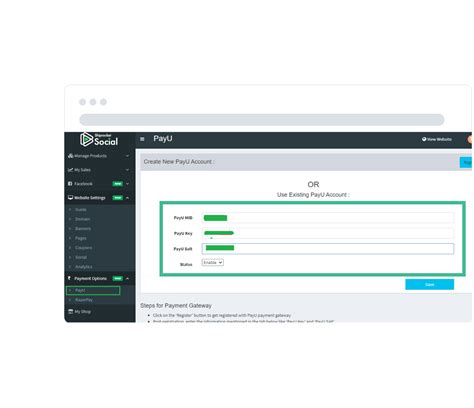Focus the PayU Key input field
Screen dimensions: 474x408
328,233
